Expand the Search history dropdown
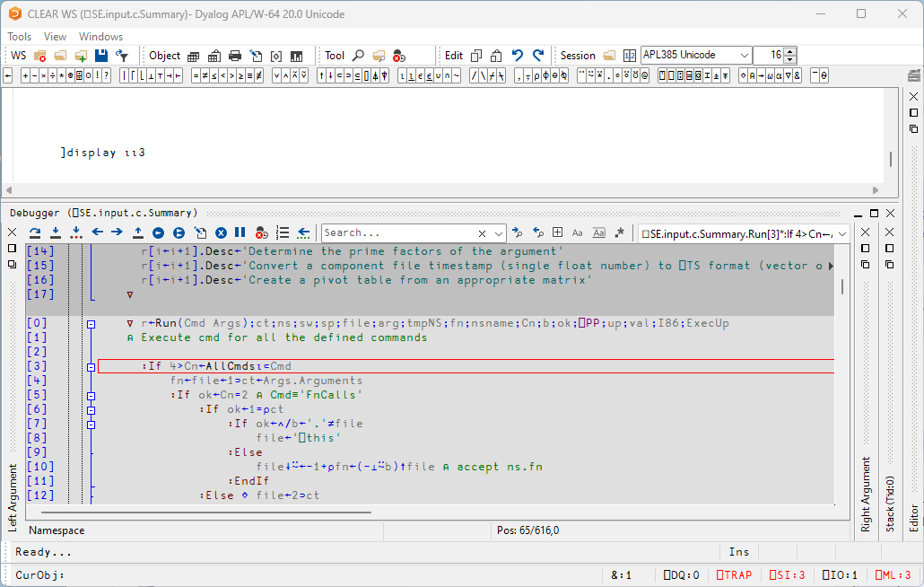This screenshot has width=924, height=587. click(499, 232)
